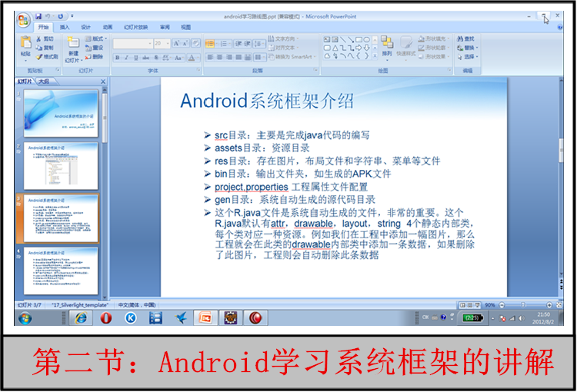This screenshot has height=392, width=577.
Task: Select the Oval shape in the shapes gallery
Action: 366,39
